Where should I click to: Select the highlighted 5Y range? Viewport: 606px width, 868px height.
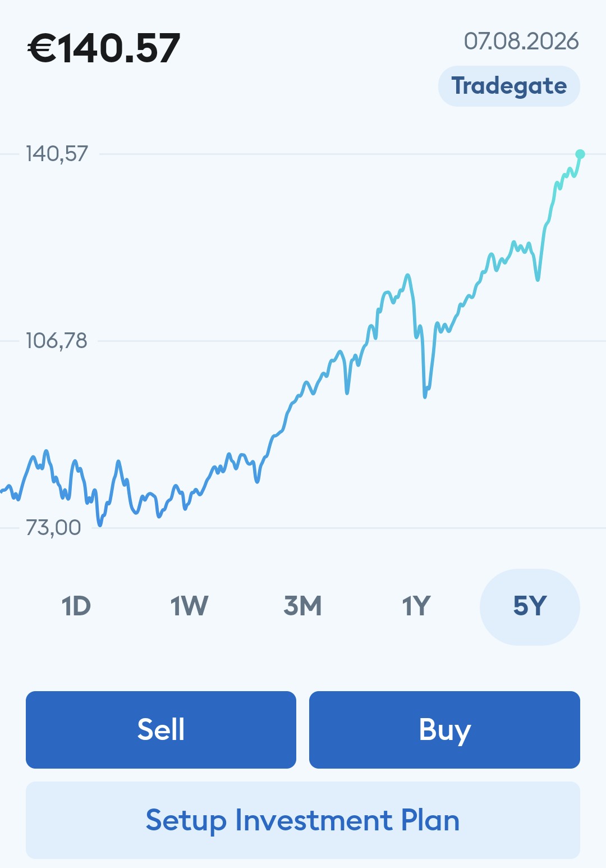530,607
